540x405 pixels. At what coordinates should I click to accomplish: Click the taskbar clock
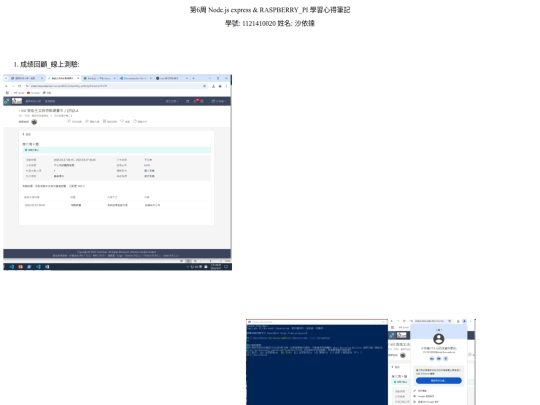216,267
